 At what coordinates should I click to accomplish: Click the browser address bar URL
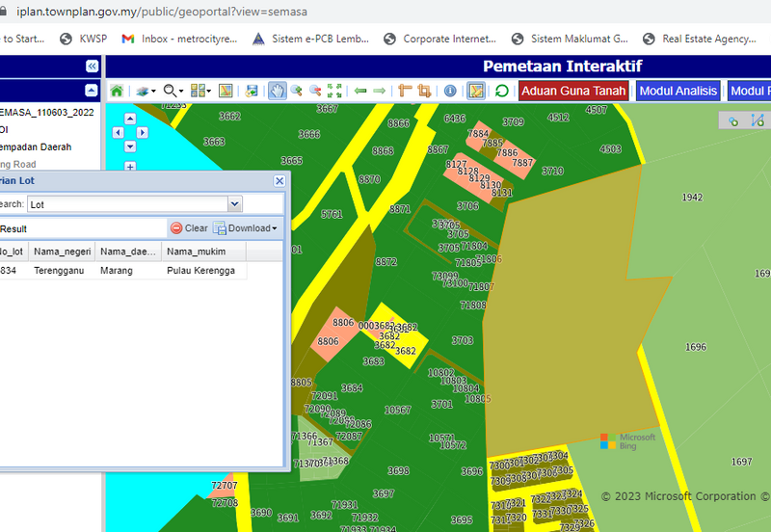click(162, 12)
